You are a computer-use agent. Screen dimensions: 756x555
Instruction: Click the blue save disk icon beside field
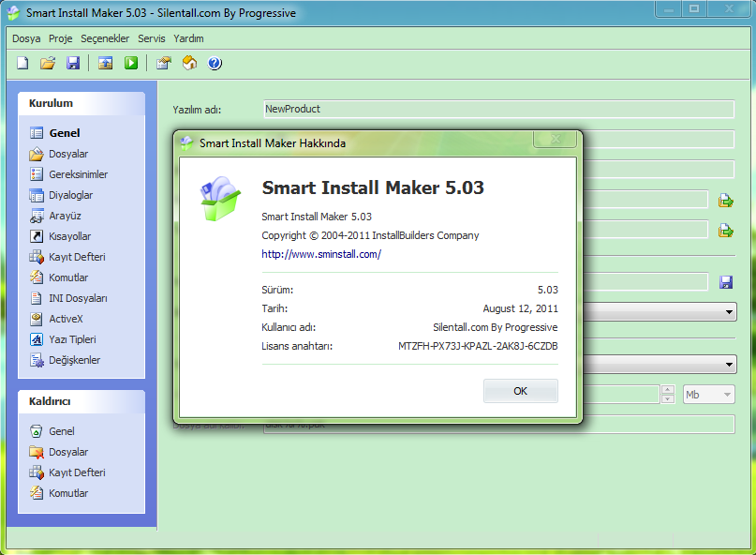pyautogui.click(x=726, y=282)
